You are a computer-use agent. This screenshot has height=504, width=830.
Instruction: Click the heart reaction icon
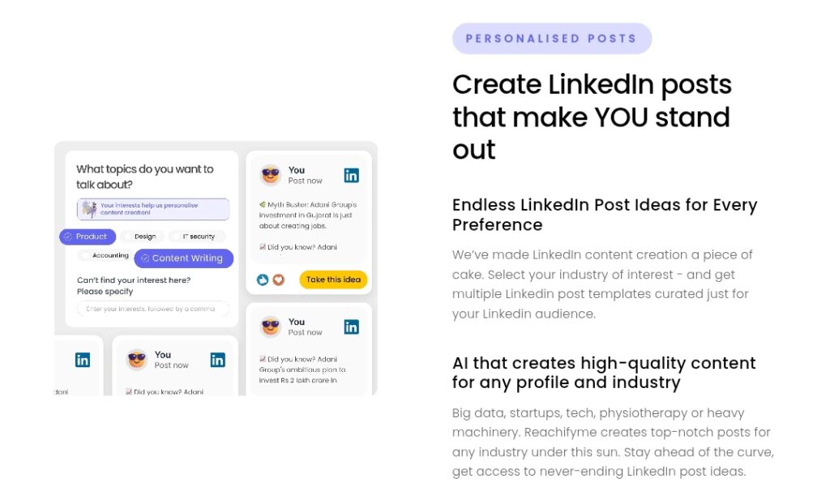[279, 280]
